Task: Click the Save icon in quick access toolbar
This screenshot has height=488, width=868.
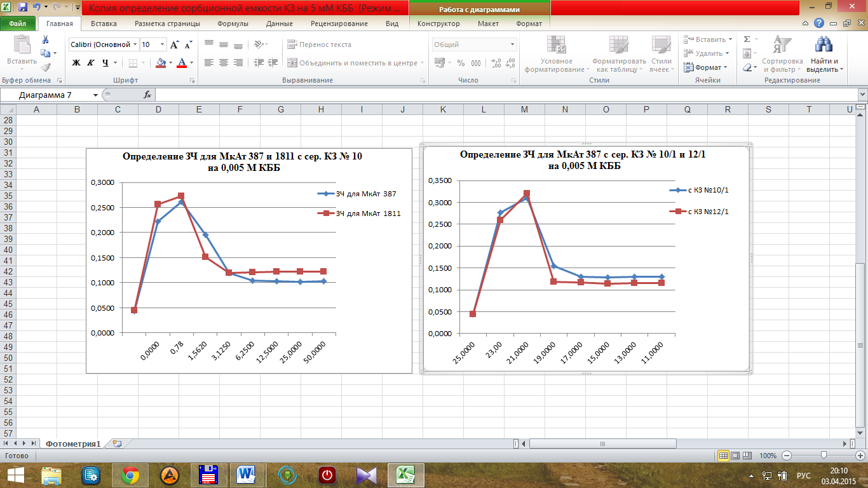Action: click(x=23, y=8)
